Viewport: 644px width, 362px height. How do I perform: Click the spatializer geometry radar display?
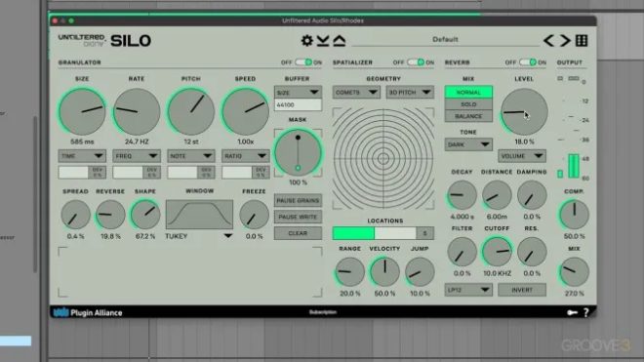(x=383, y=159)
